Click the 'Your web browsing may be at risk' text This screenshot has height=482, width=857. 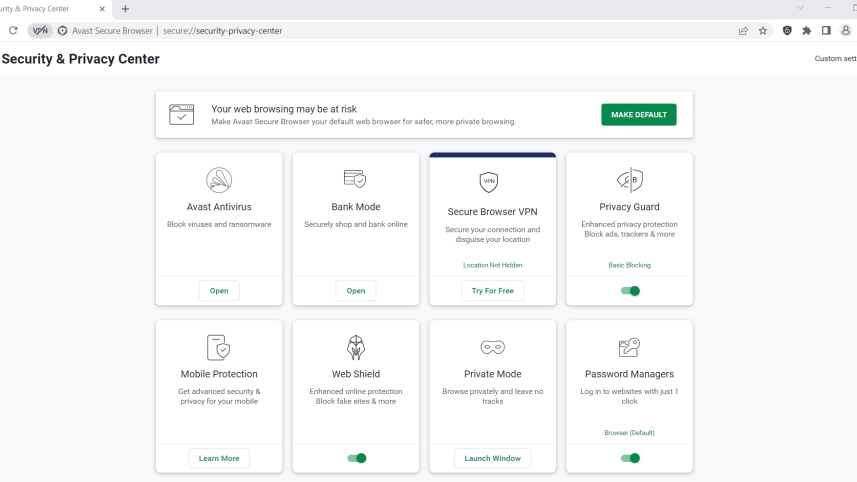click(x=284, y=109)
